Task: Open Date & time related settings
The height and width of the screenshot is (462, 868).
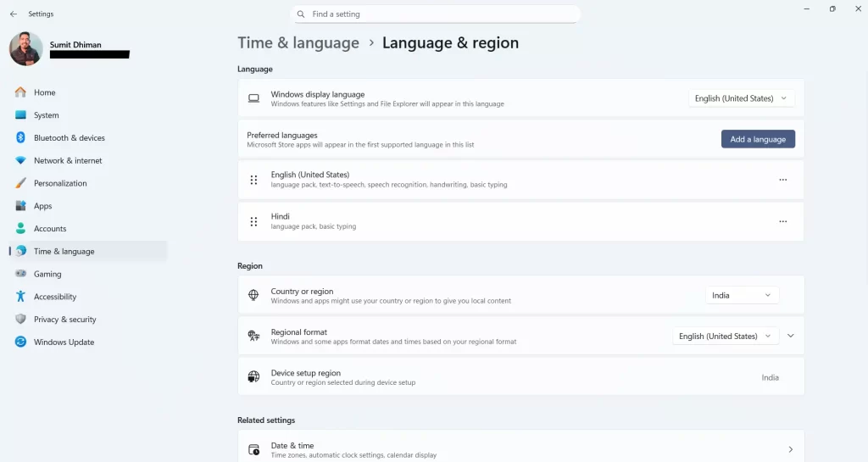Action: [520, 449]
